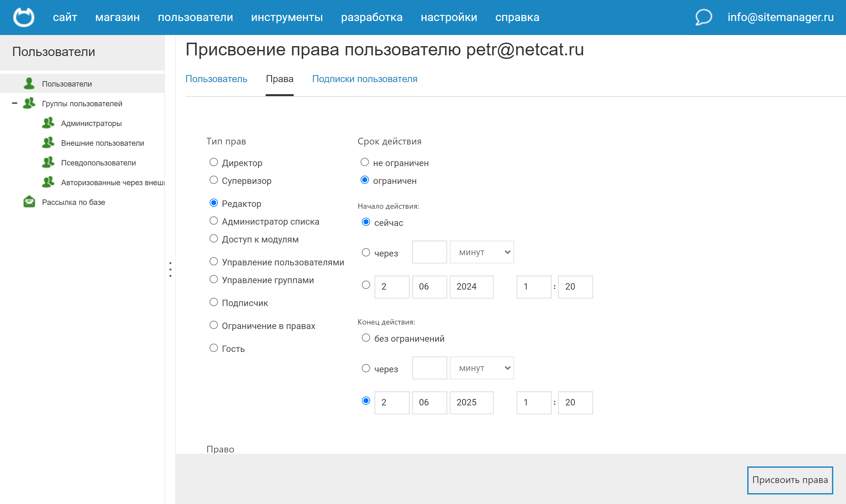Collapse the Группы пользователей tree node
This screenshot has height=504, width=846.
pyautogui.click(x=14, y=103)
